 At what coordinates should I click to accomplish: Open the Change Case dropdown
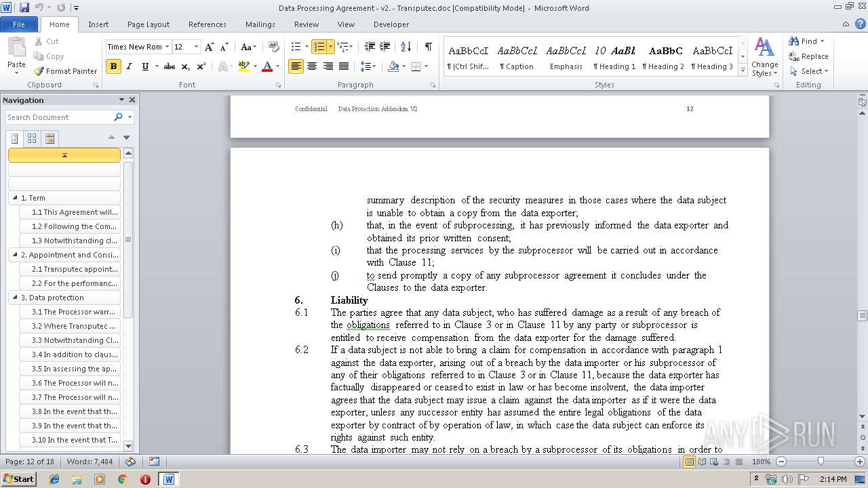248,47
